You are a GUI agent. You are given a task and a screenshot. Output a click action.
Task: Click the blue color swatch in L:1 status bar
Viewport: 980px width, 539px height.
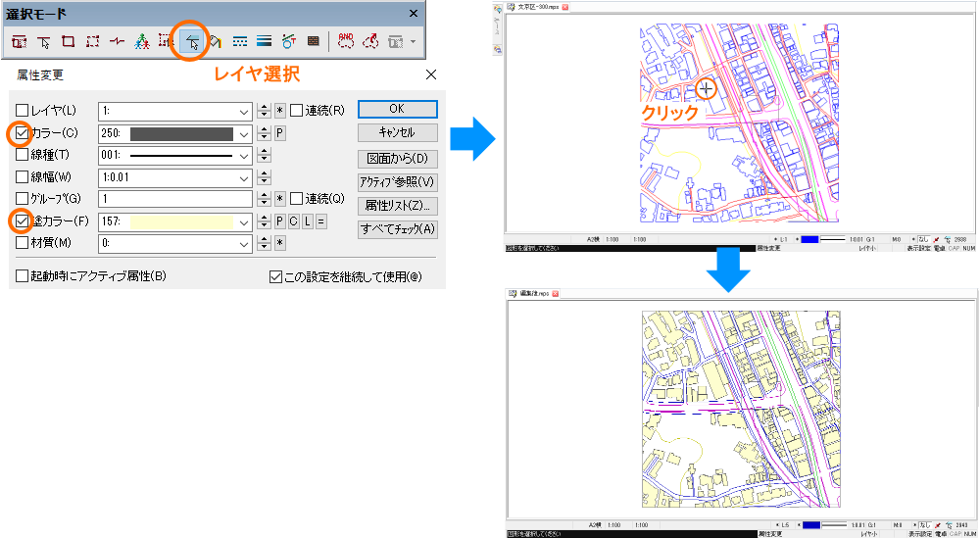click(x=809, y=239)
